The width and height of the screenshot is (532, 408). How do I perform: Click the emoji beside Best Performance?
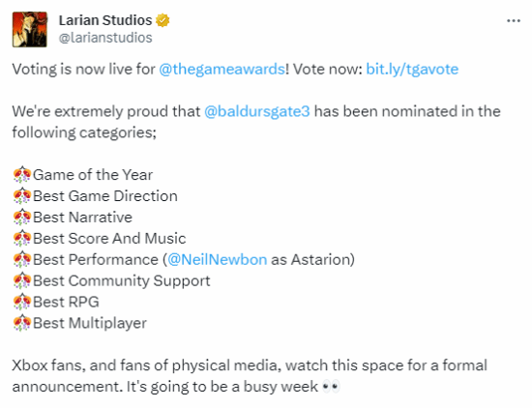click(22, 260)
